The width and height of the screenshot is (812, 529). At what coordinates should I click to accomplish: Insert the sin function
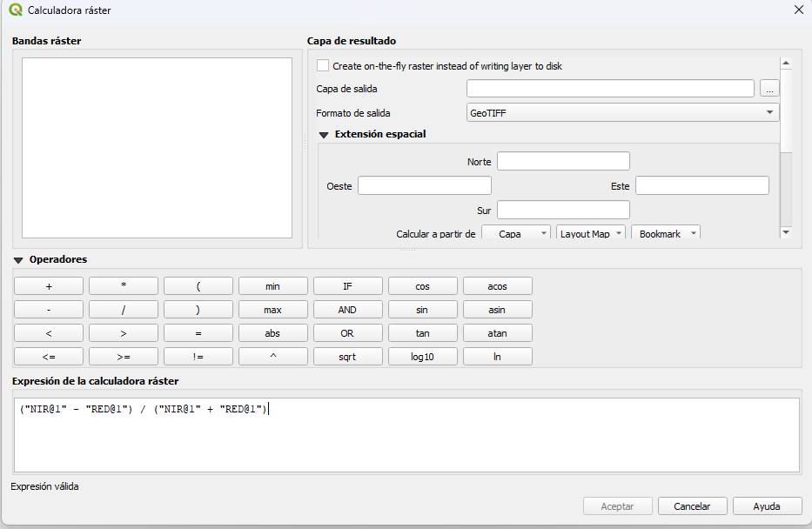pyautogui.click(x=423, y=310)
